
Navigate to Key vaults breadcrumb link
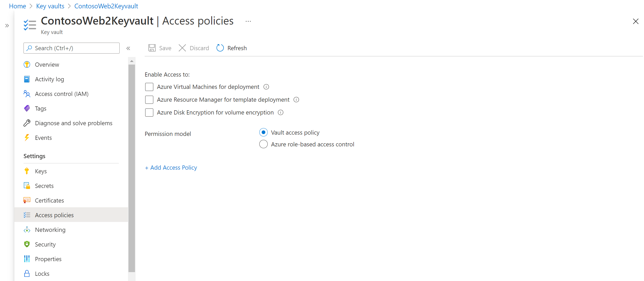point(50,6)
